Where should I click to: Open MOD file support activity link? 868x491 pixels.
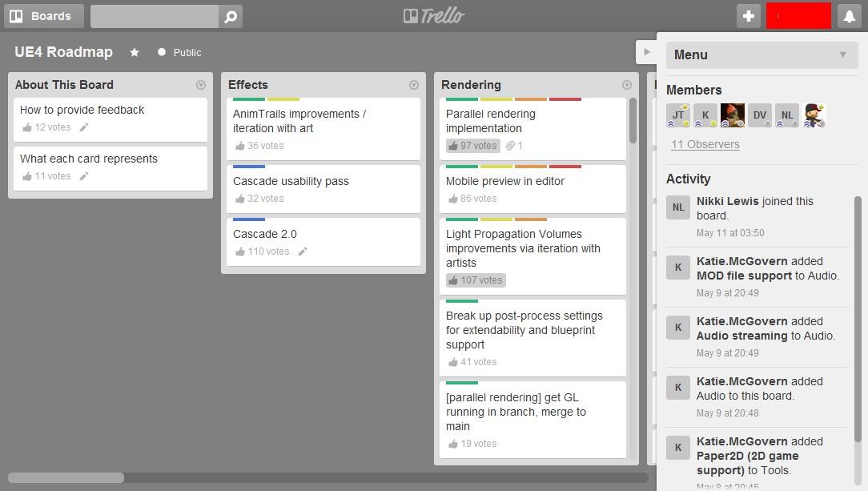(x=745, y=276)
